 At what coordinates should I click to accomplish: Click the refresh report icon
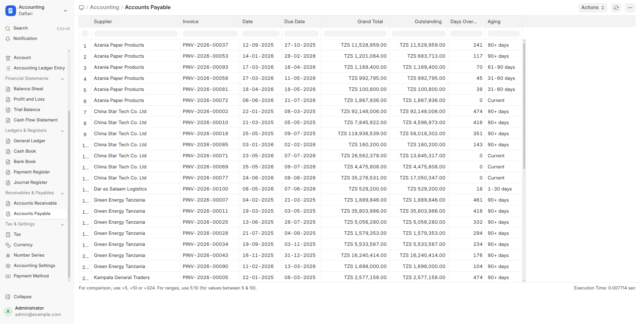point(616,8)
